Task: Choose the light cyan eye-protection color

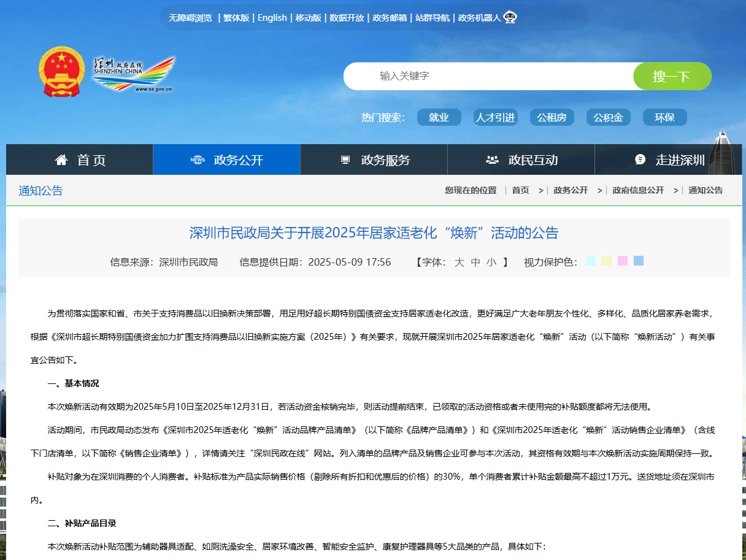Action: [591, 261]
